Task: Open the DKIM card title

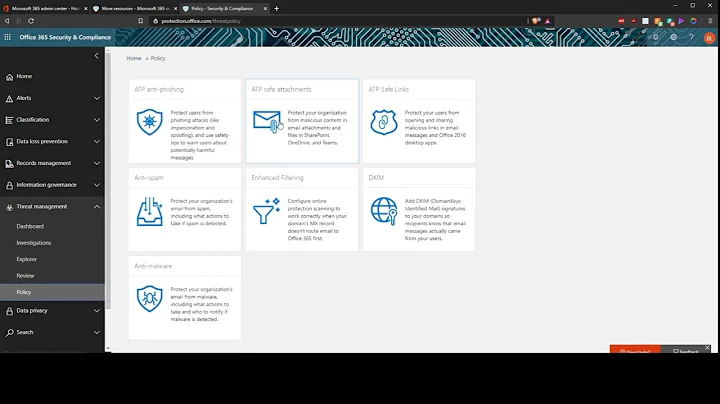Action: click(x=376, y=178)
